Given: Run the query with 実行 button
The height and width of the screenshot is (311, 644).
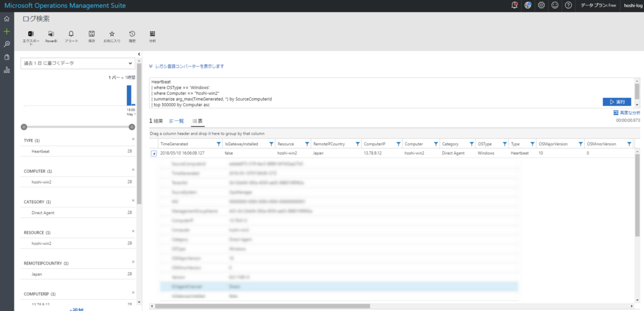Looking at the screenshot, I should [617, 102].
